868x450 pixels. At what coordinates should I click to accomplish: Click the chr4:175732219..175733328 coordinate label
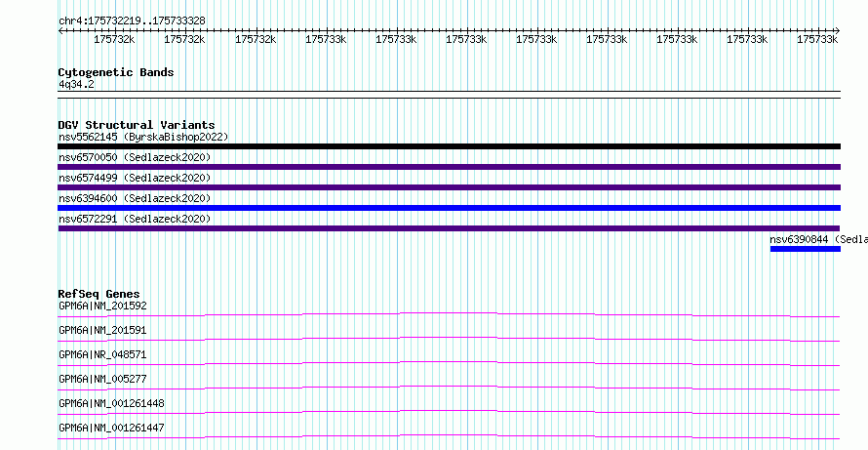coord(132,21)
